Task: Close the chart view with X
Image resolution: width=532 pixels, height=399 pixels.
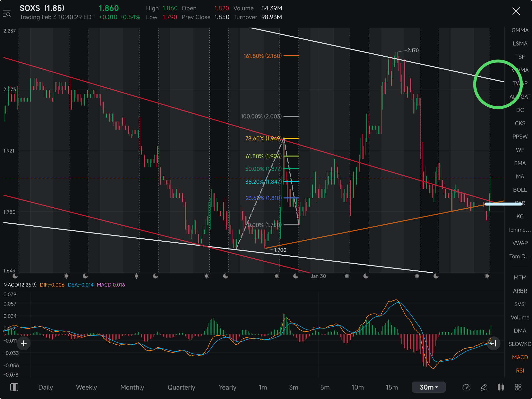Action: 516,11
